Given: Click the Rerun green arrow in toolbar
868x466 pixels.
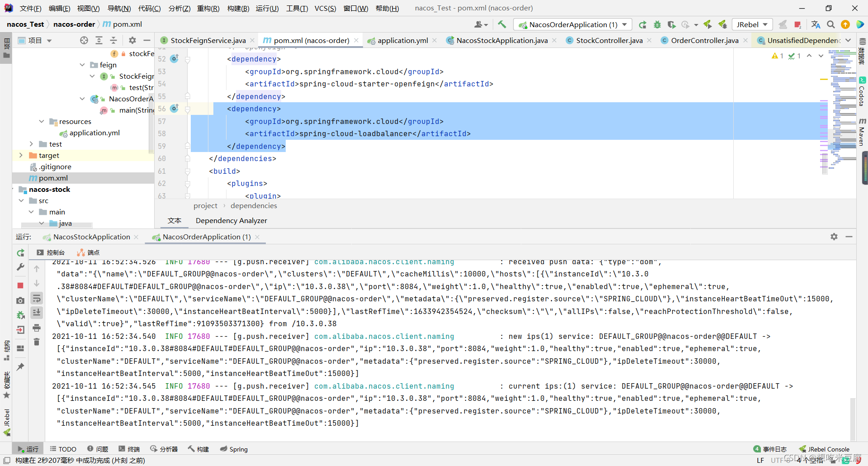Looking at the screenshot, I should [x=642, y=24].
